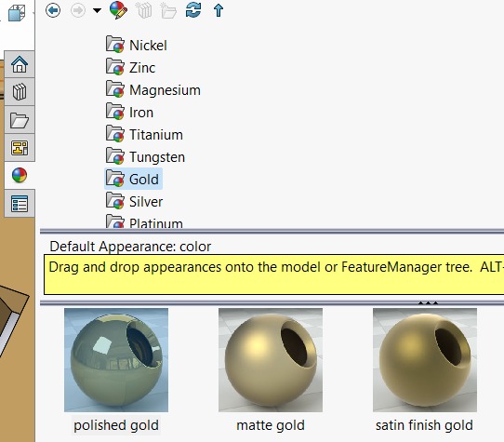This screenshot has width=504, height=442.
Task: Click the Refresh icon
Action: coord(193,10)
